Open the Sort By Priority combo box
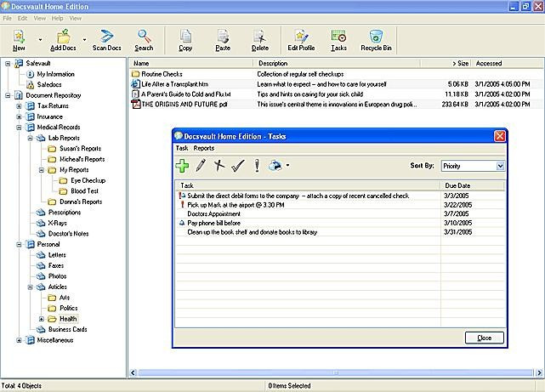The height and width of the screenshot is (392, 545). pos(473,166)
